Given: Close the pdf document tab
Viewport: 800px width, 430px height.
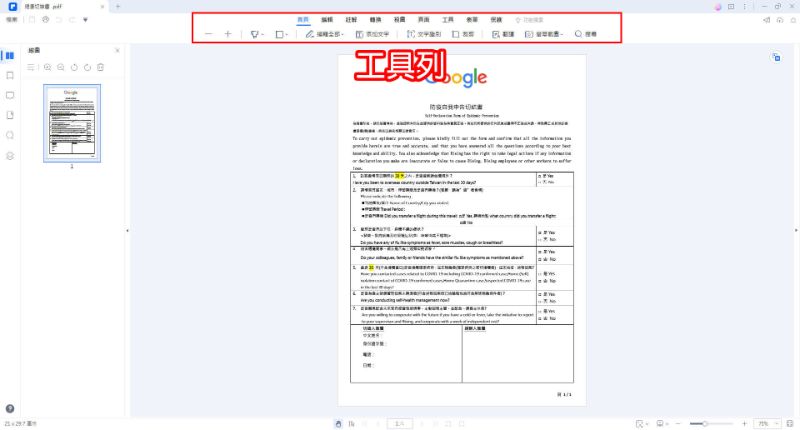Looking at the screenshot, I should 103,6.
